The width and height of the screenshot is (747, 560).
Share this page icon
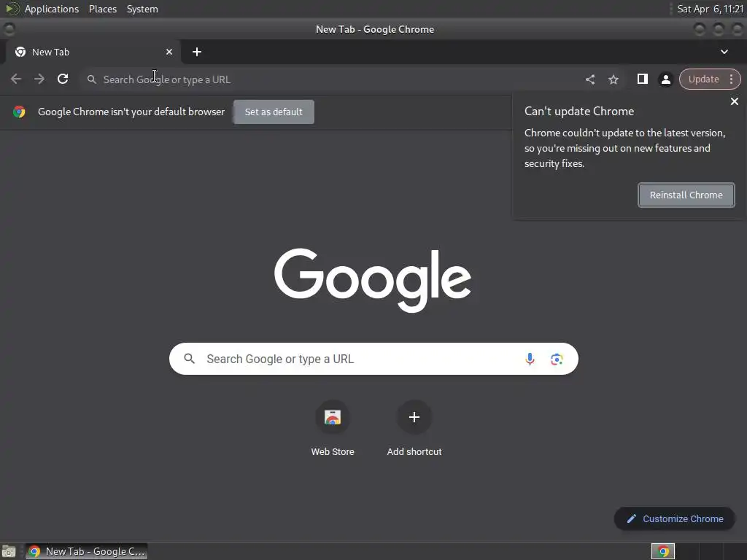[589, 79]
